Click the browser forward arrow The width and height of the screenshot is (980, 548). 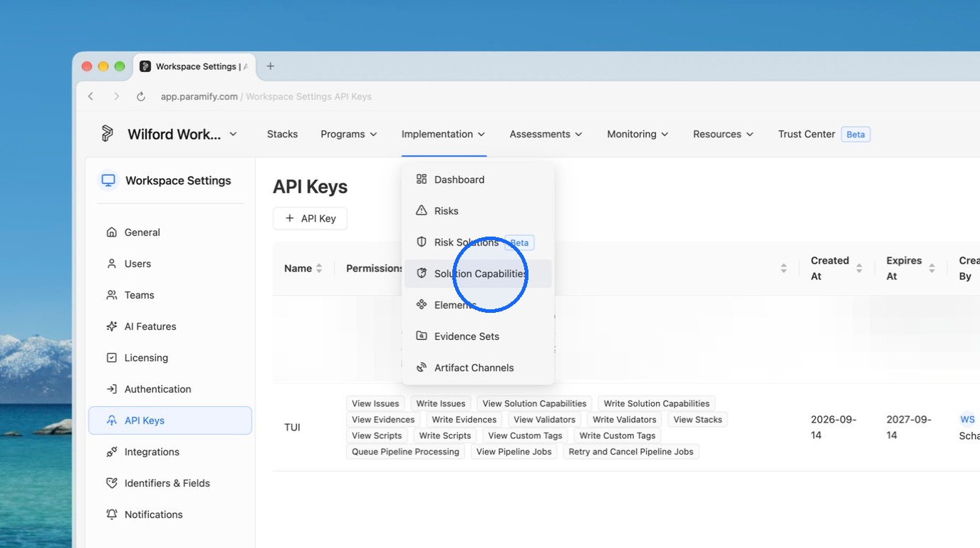click(116, 96)
